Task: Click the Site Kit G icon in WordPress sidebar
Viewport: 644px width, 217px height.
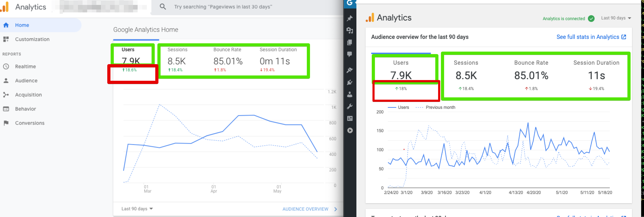Action: click(350, 3)
